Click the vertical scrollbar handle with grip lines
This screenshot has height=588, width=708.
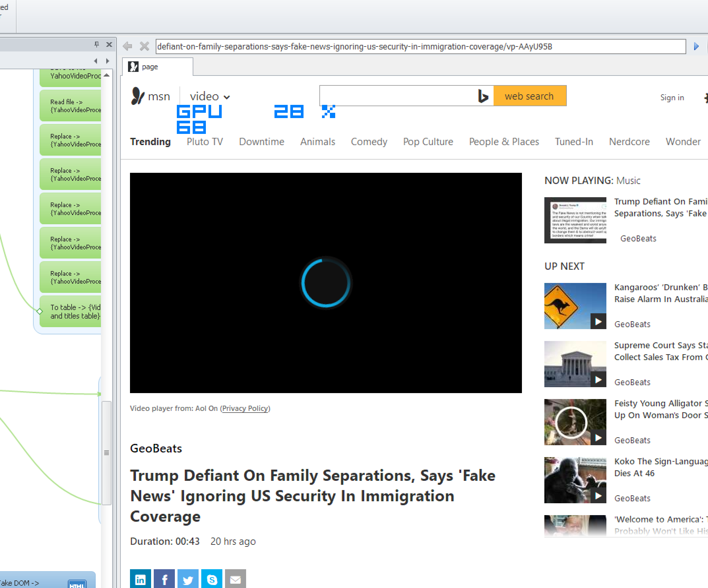click(107, 452)
